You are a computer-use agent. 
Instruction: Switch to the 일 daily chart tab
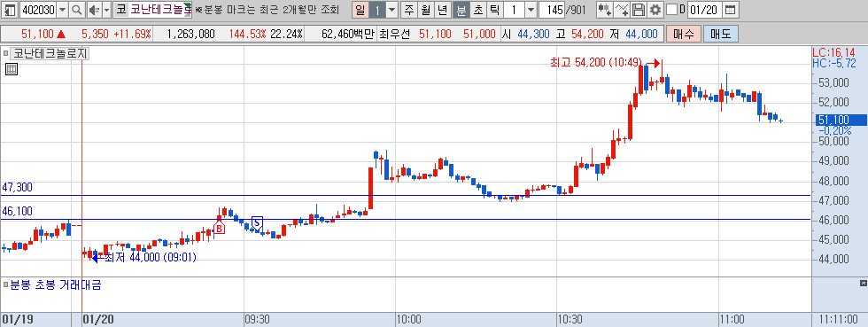pos(360,10)
